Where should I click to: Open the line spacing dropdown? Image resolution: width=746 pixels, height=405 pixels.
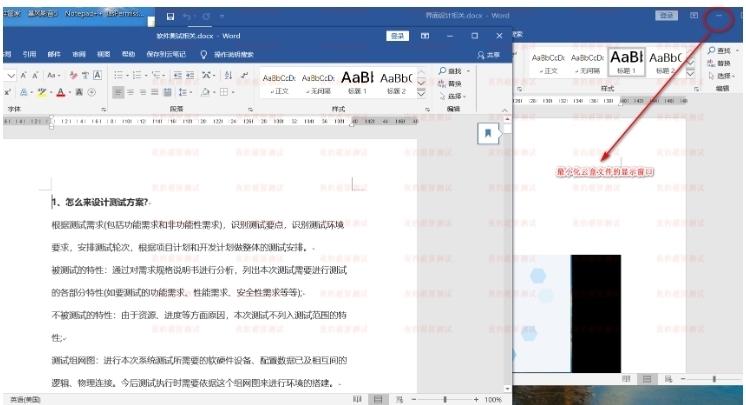point(185,92)
